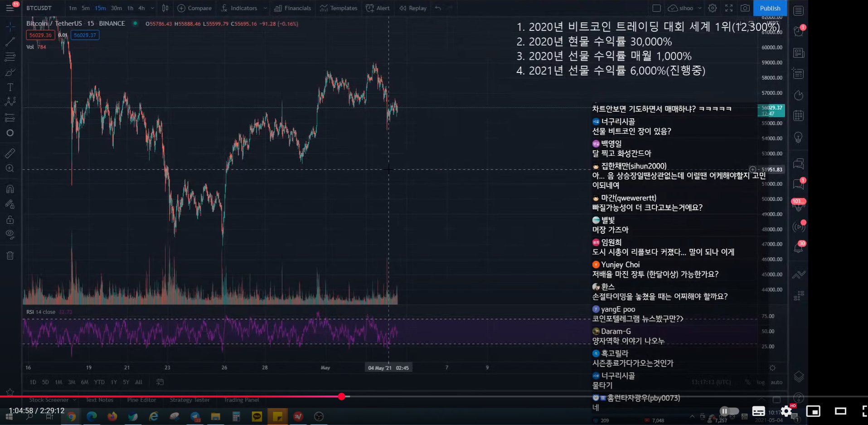Open notifications bell with badge 30
The width and height of the screenshot is (868, 425).
pyautogui.click(x=799, y=247)
